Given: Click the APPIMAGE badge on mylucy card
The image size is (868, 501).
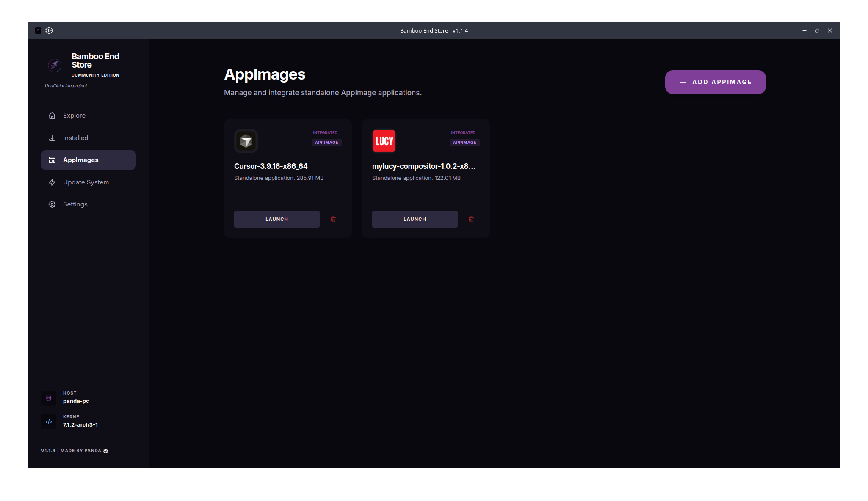Looking at the screenshot, I should pos(464,143).
